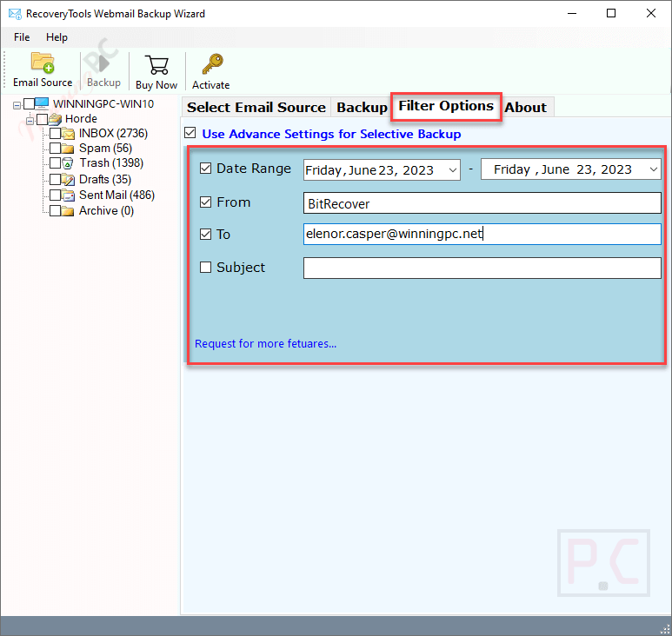Screen dimensions: 672x636
Task: Select the WINNINGPC-WIN10 computer icon
Action: click(x=42, y=103)
